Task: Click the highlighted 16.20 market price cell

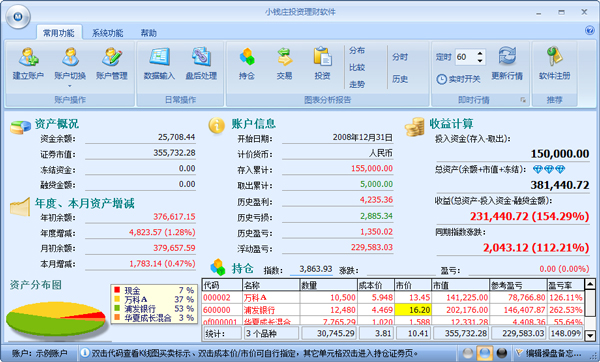Action: point(413,310)
